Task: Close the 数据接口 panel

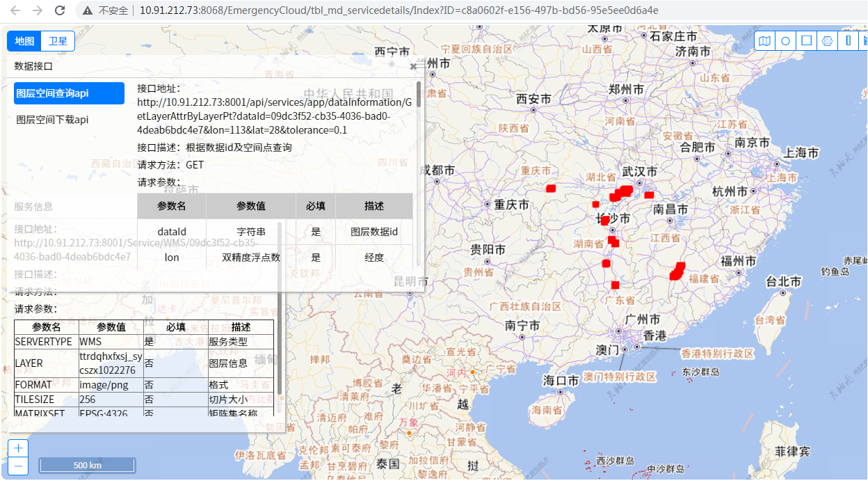Action: (x=413, y=67)
